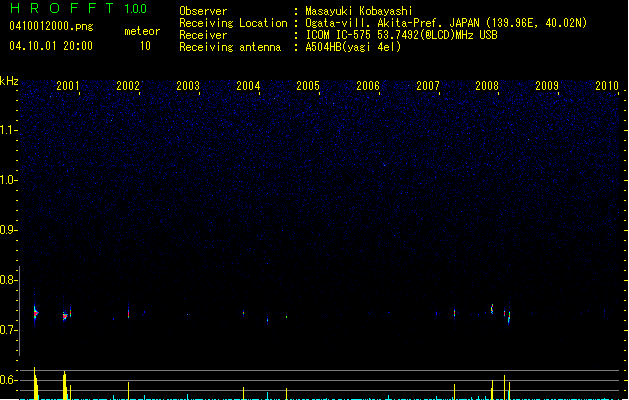Click the 0.8 frequency axis label
This screenshot has width=629, height=400.
click(8, 280)
